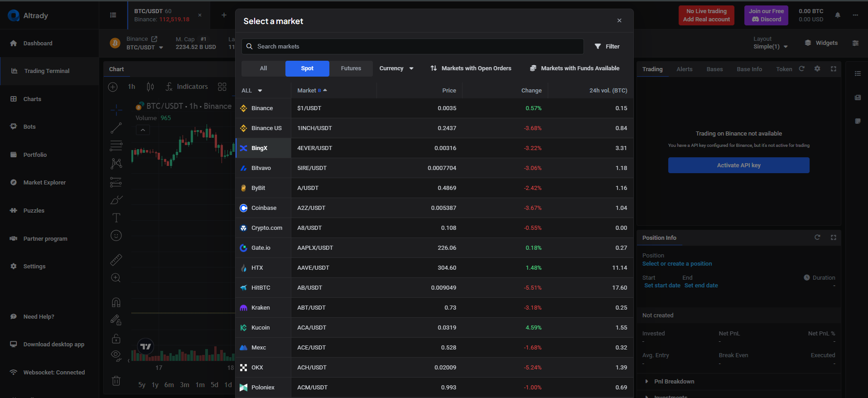Select the 1INCH/USDT market row

462,128
